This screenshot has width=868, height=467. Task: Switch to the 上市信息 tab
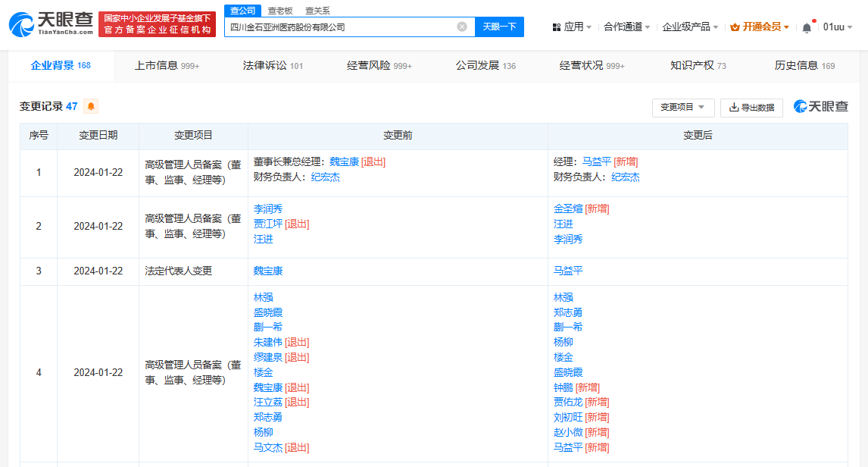pyautogui.click(x=167, y=66)
